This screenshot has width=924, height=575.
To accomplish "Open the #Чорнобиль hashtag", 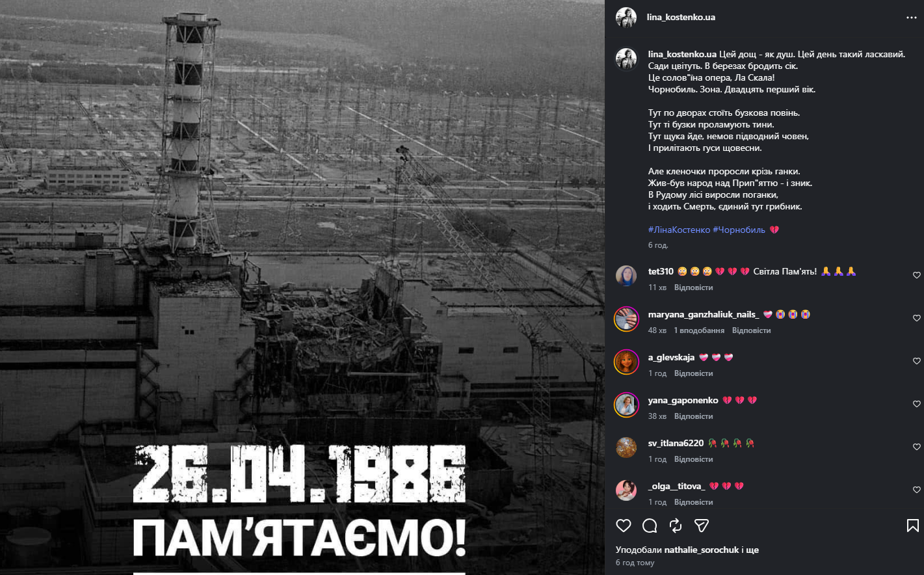I will click(x=739, y=230).
